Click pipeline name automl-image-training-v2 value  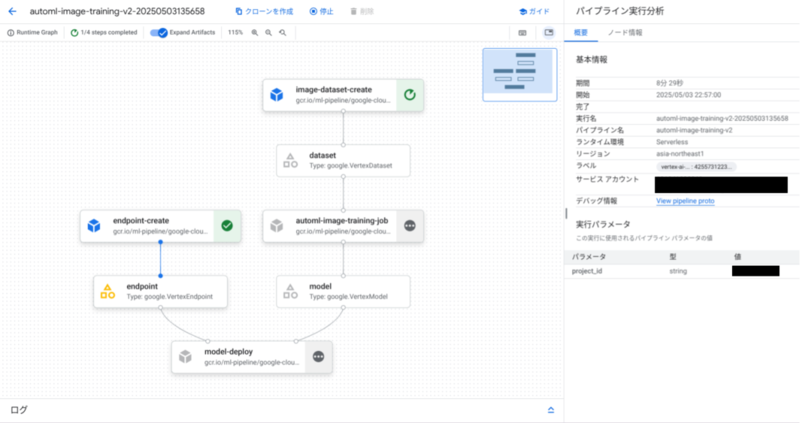coord(694,130)
